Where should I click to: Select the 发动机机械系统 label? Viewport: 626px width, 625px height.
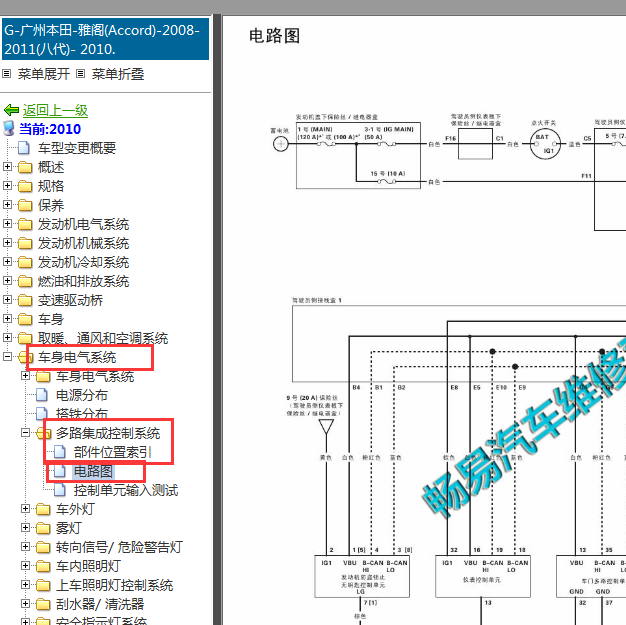pyautogui.click(x=83, y=243)
